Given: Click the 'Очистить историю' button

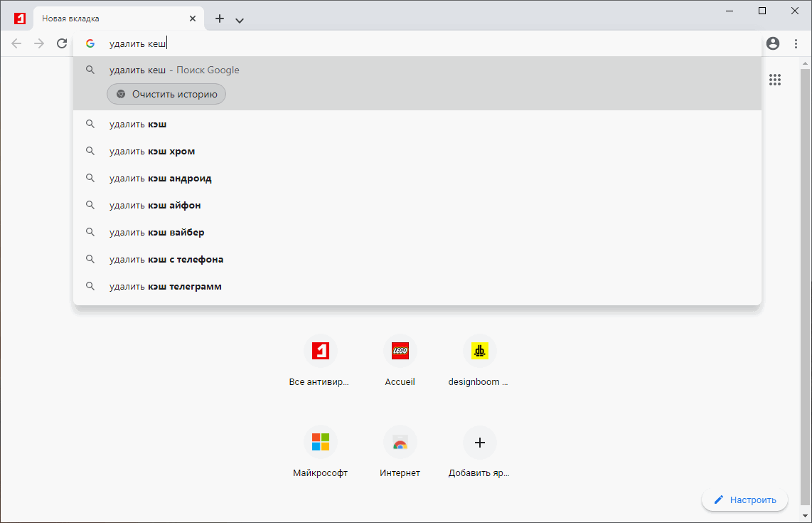Looking at the screenshot, I should pos(166,93).
